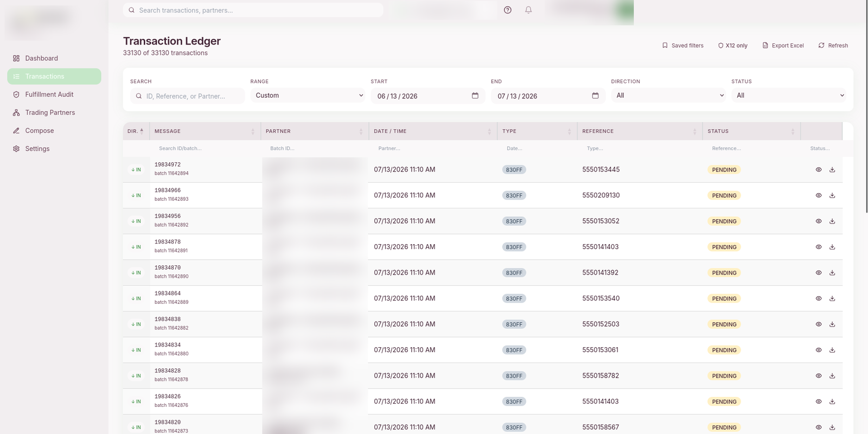868x434 pixels.
Task: Click download icon for reference 5550209130
Action: (832, 195)
